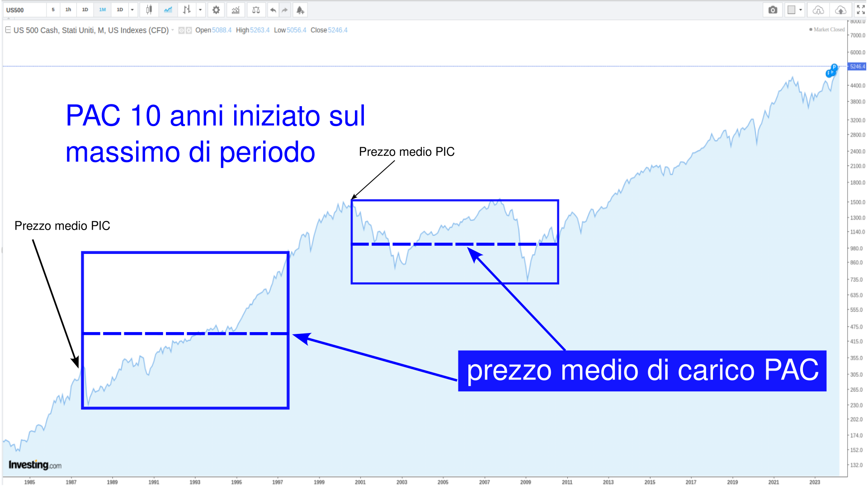This screenshot has height=488, width=868.
Task: Toggle fullscreen chart mode
Action: [860, 9]
